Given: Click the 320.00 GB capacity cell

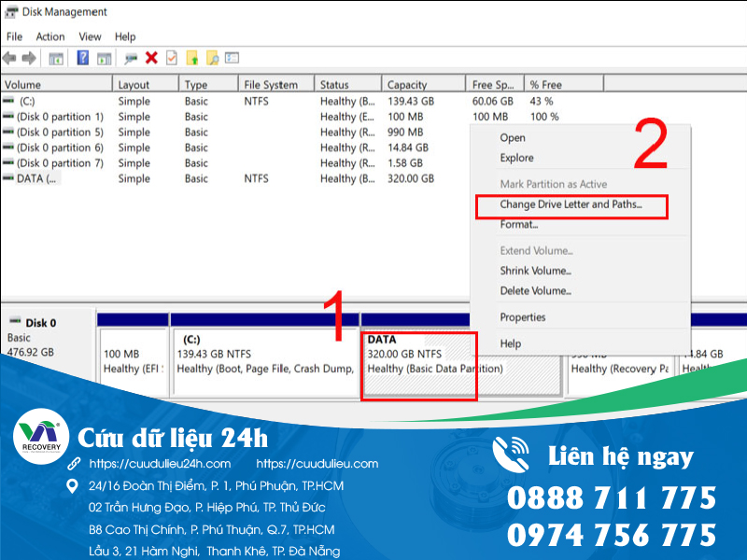Looking at the screenshot, I should (x=411, y=178).
